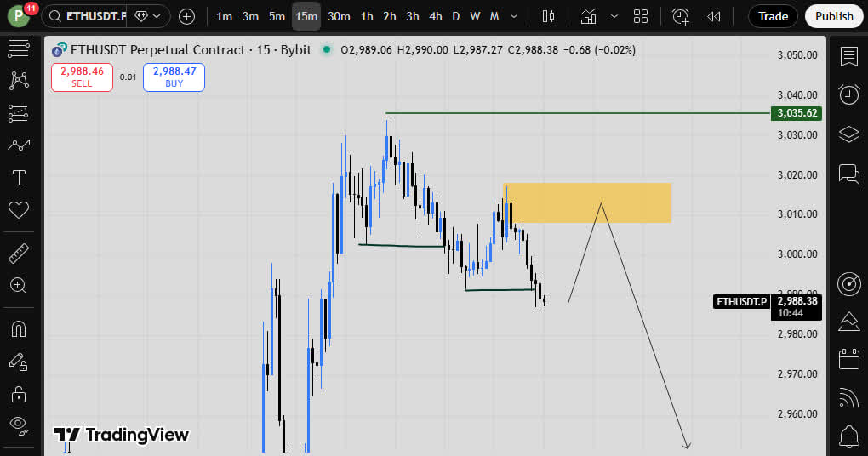Expand the timeframe interval dropdown chevron

pos(513,16)
